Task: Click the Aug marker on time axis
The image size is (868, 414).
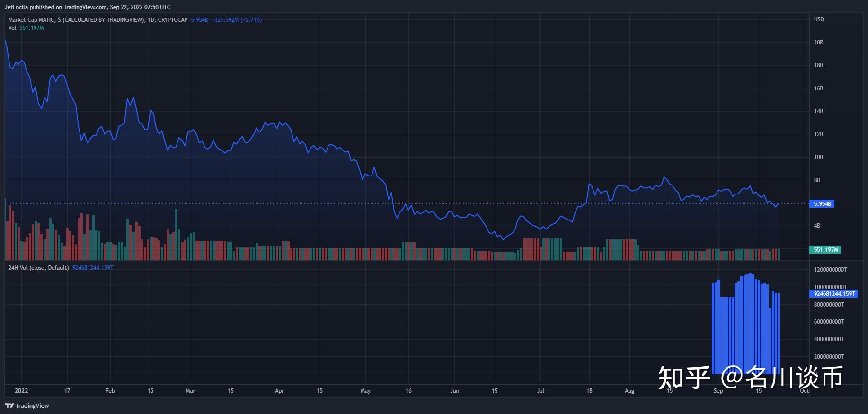Action: click(629, 391)
